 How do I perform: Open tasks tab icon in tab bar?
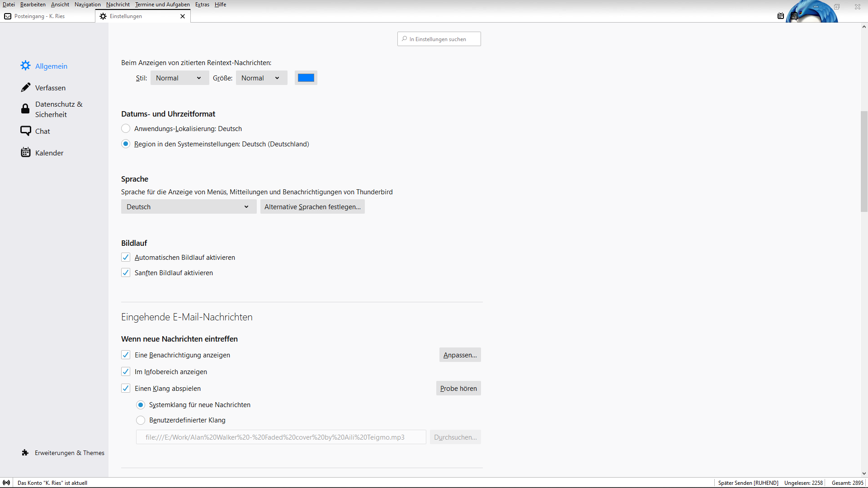click(x=794, y=16)
